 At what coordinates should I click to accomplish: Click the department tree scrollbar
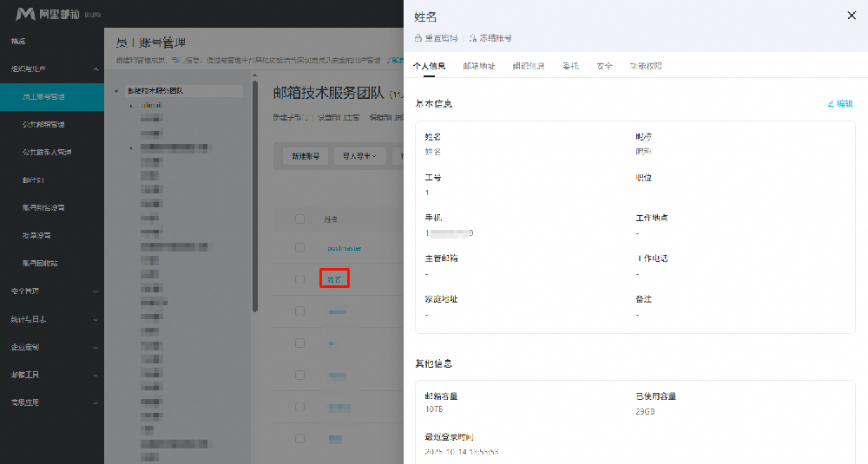point(255,197)
